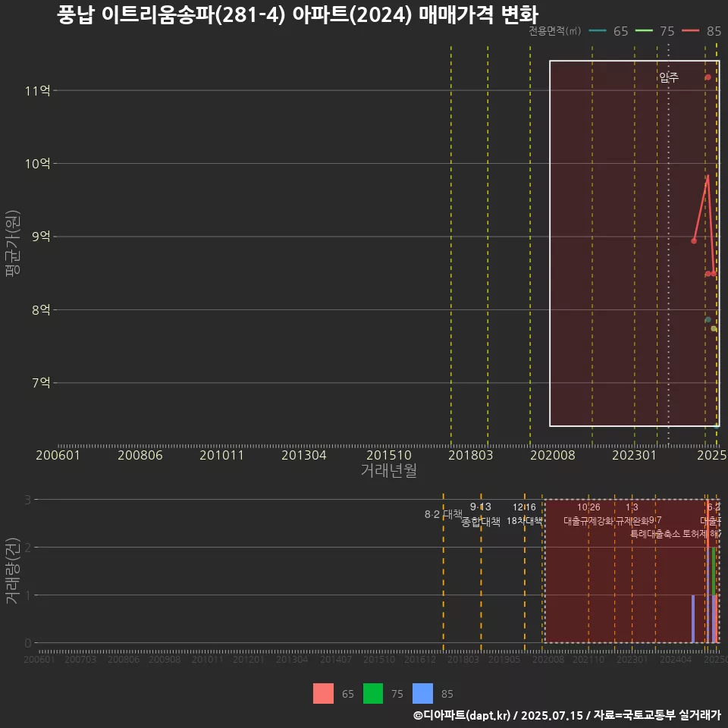Click the volume axis label 3
Screen dimensions: 728x728
(28, 500)
